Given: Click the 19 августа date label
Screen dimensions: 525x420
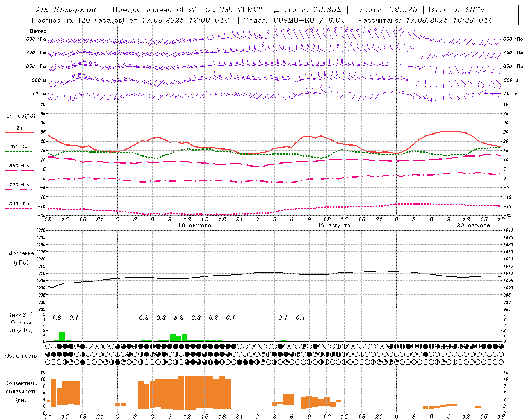Looking at the screenshot, I should pyautogui.click(x=334, y=226).
